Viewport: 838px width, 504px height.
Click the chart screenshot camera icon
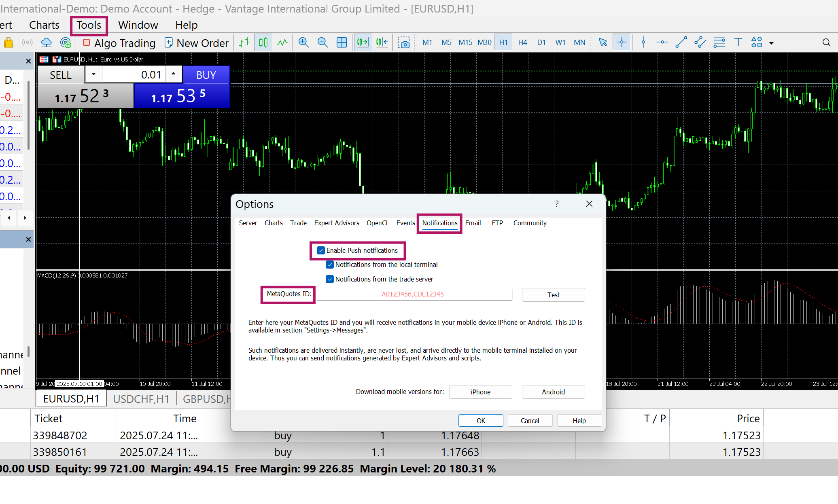pos(403,42)
